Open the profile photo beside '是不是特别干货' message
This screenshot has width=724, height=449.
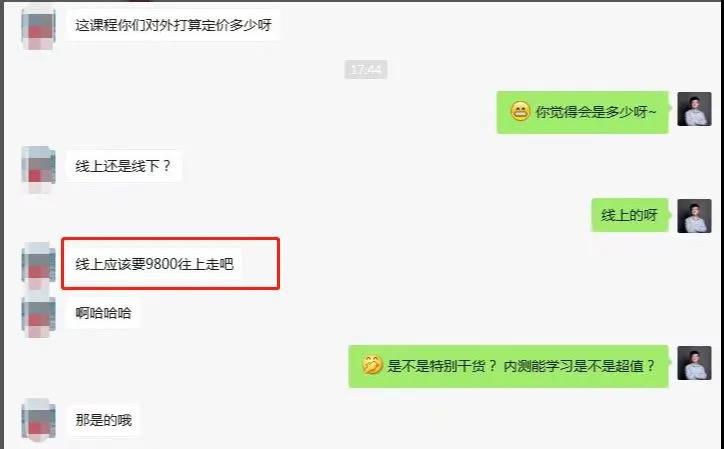point(694,363)
